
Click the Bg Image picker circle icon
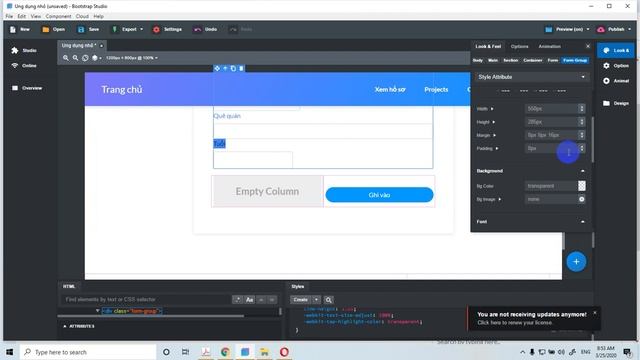pyautogui.click(x=582, y=199)
